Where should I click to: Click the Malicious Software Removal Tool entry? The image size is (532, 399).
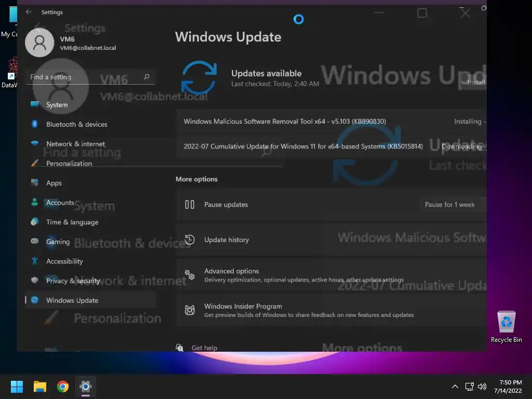click(331, 122)
